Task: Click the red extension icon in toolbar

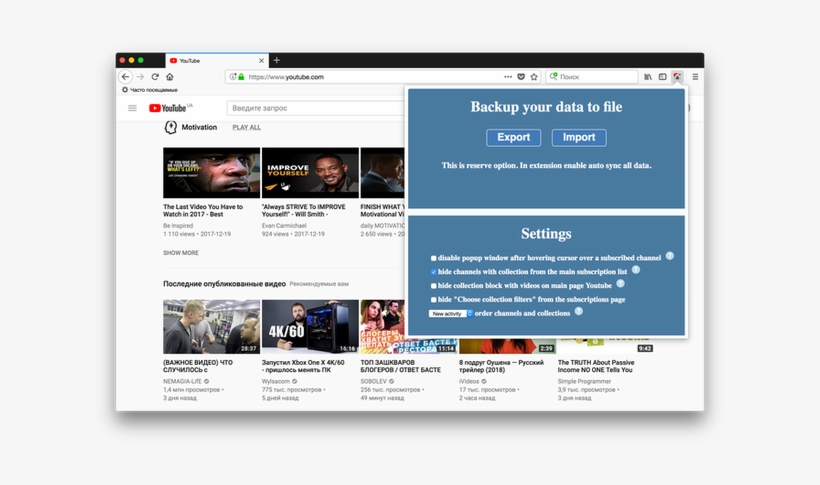Action: [x=677, y=76]
